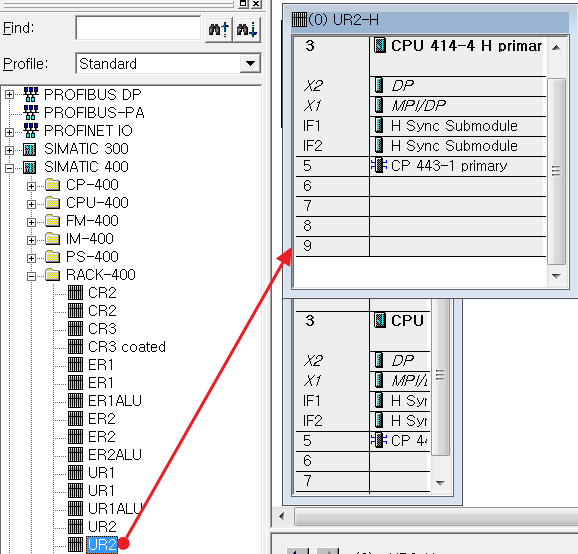Click scroll down arrow in second rack window
578x554 pixels.
(x=440, y=483)
